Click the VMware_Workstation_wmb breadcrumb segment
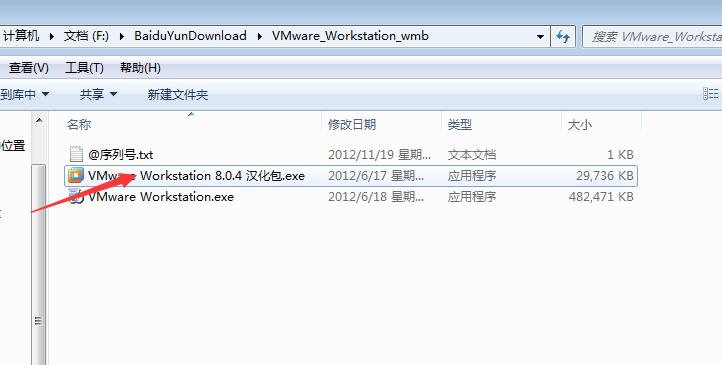 tap(350, 36)
